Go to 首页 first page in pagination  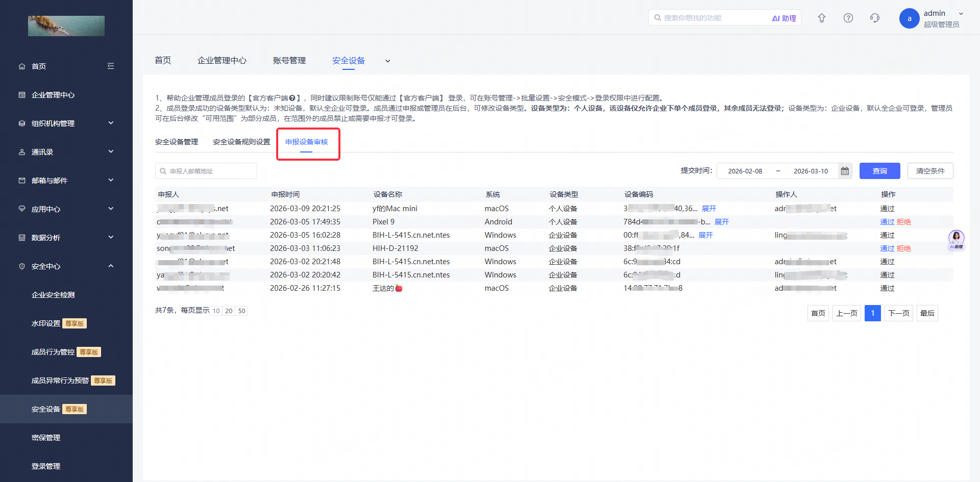(x=818, y=313)
